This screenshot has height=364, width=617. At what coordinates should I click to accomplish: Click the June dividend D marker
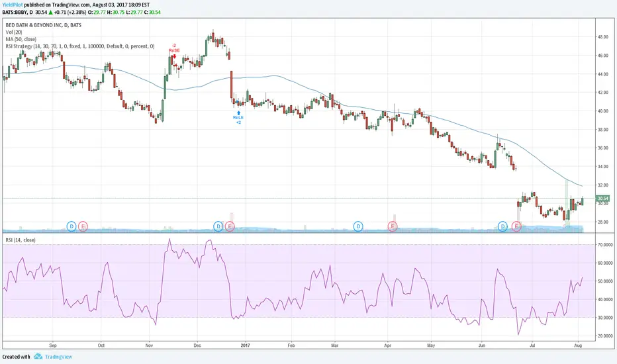[502, 226]
